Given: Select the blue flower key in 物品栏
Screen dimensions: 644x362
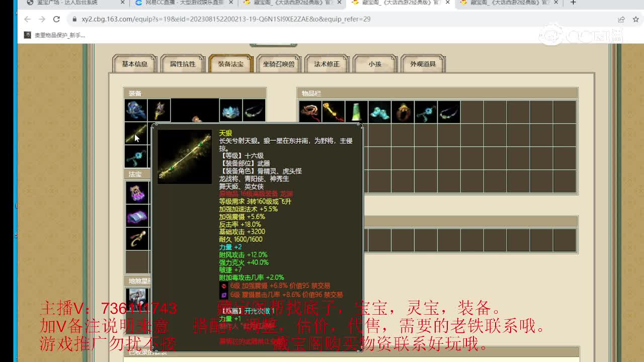Looking at the screenshot, I should point(426,112).
